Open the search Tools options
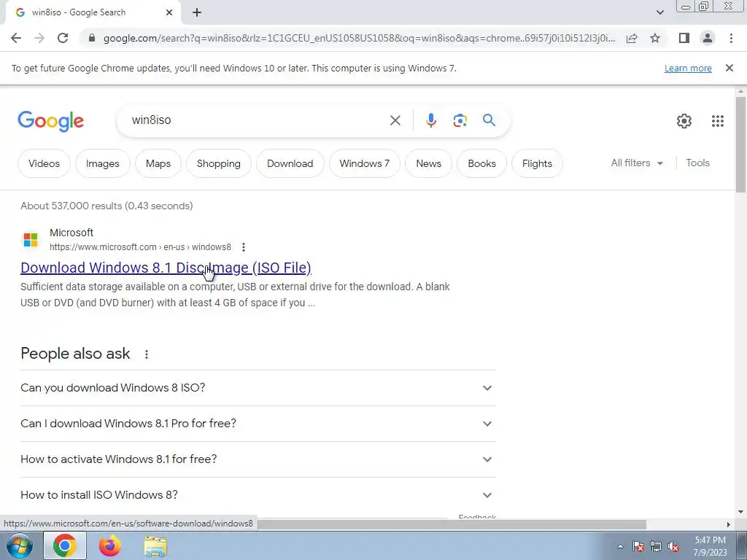Screen dimensions: 747x560 697,163
